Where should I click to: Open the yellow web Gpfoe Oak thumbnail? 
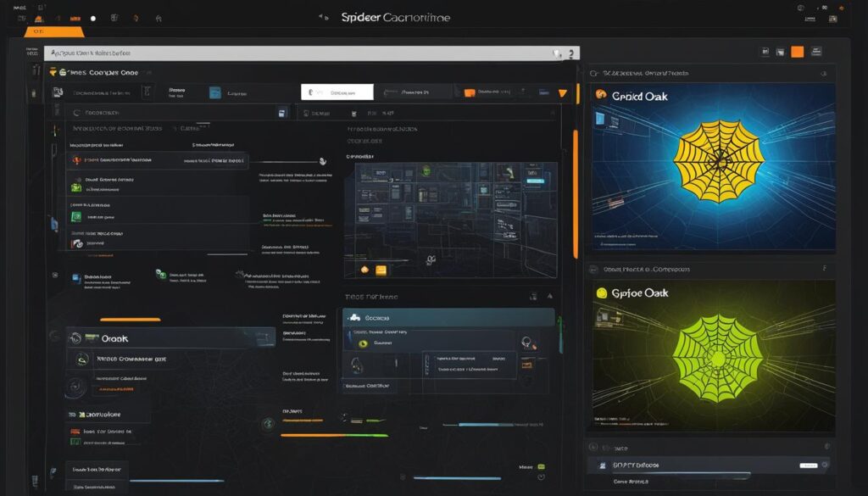pyautogui.click(x=714, y=355)
